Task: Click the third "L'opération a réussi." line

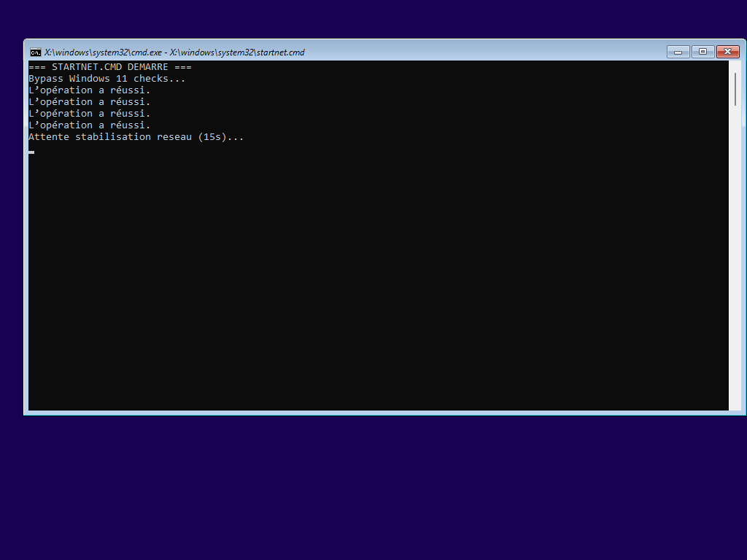Action: click(x=89, y=114)
